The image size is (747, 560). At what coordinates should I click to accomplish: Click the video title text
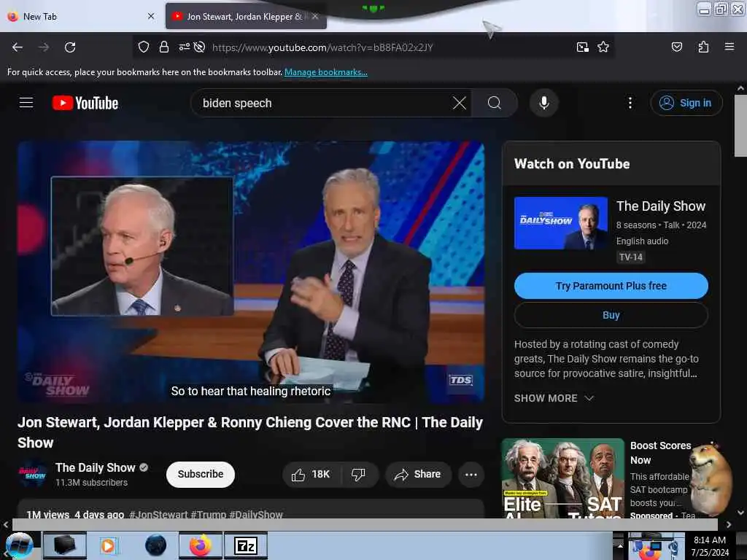tap(250, 432)
